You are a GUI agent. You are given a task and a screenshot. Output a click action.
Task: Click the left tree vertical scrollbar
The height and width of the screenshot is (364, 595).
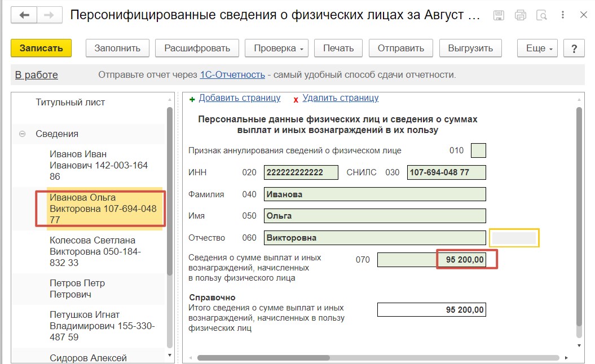[x=170, y=191]
